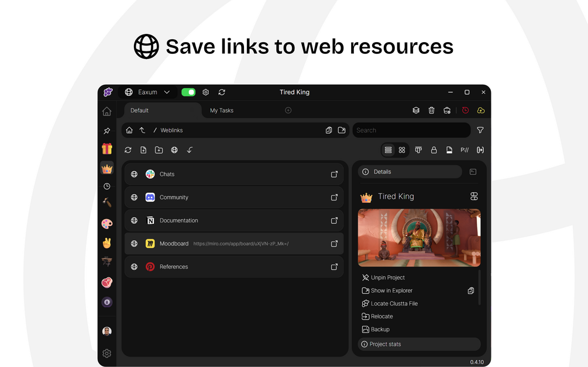Click the home icon in path bar

coord(129,130)
